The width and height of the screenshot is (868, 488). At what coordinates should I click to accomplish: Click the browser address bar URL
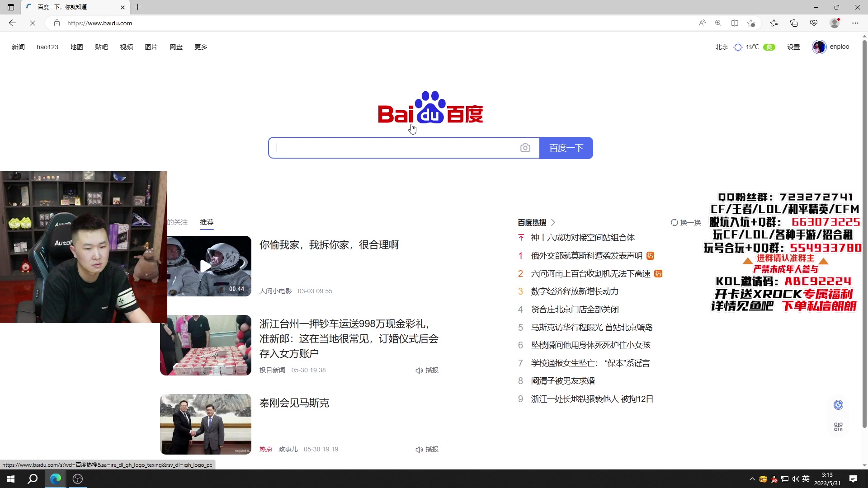pos(99,23)
